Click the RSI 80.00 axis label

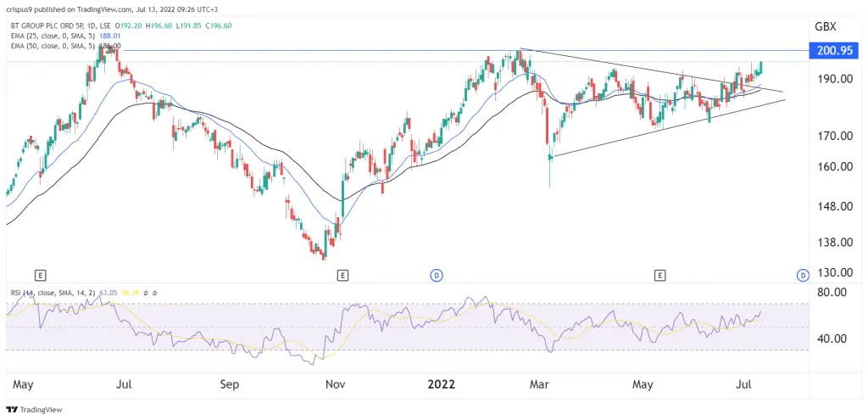tap(832, 293)
